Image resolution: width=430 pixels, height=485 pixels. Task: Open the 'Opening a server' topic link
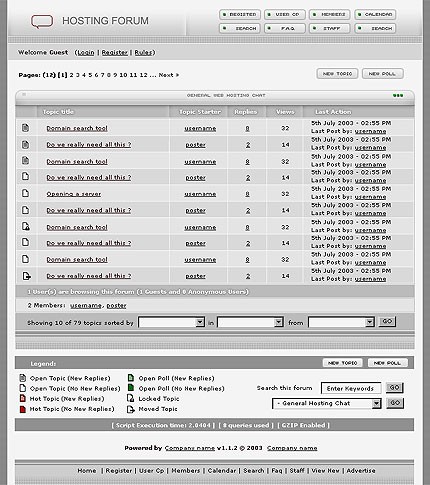coord(74,194)
